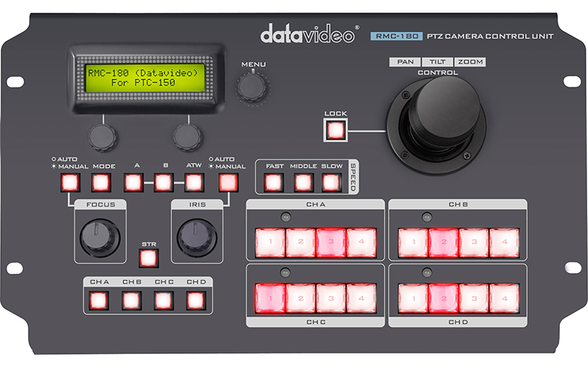The width and height of the screenshot is (588, 368).
Task: Click the PAN label above the joystick
Action: pyautogui.click(x=405, y=62)
